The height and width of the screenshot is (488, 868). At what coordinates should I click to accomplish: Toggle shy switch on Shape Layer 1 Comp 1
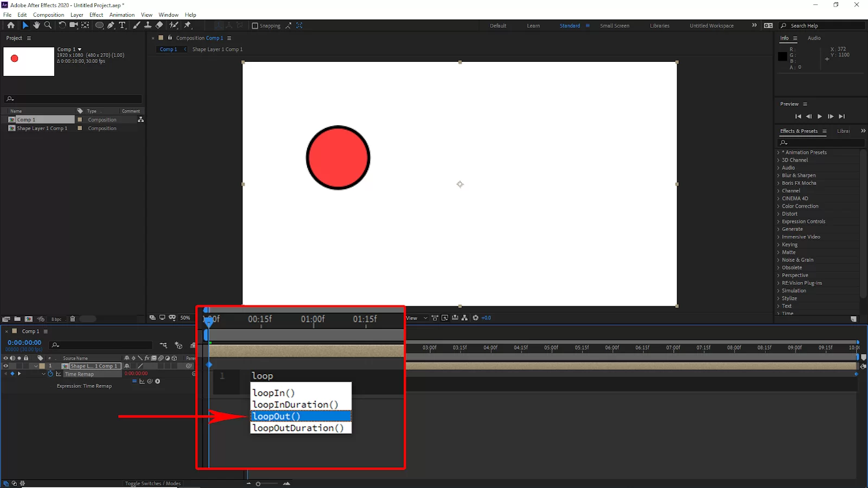coord(127,366)
